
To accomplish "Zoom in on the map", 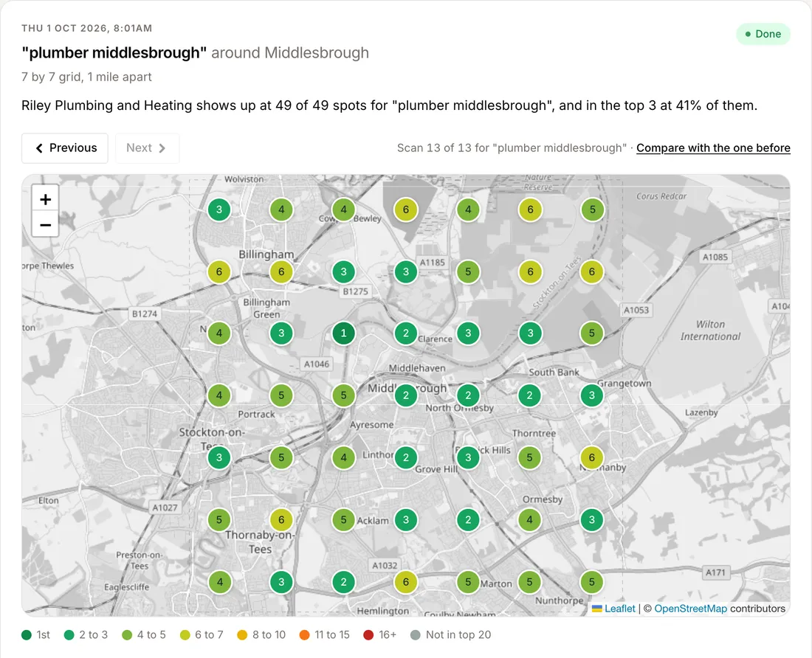I will (x=45, y=199).
